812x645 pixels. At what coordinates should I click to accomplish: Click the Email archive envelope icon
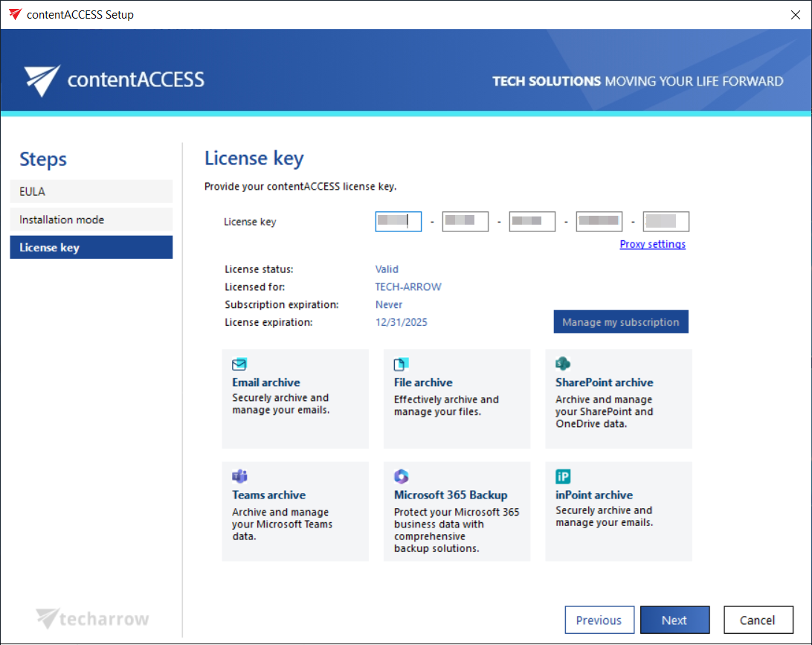239,365
